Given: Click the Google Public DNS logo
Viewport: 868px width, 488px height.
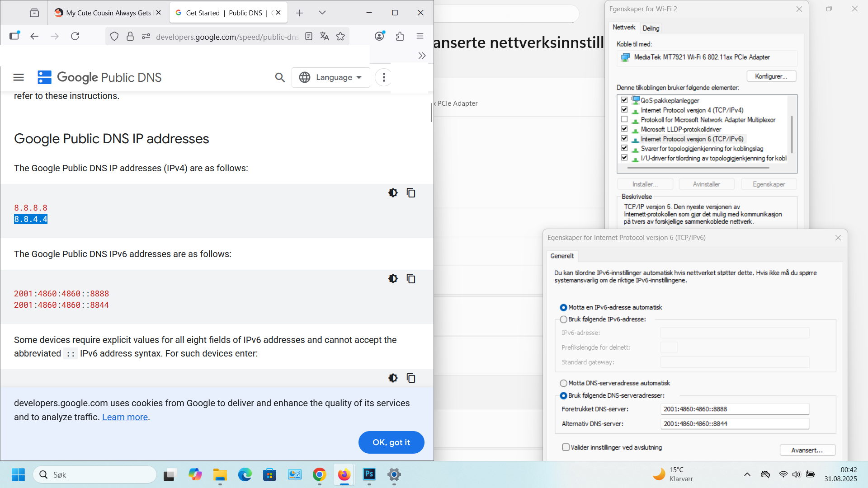Looking at the screenshot, I should tap(99, 77).
